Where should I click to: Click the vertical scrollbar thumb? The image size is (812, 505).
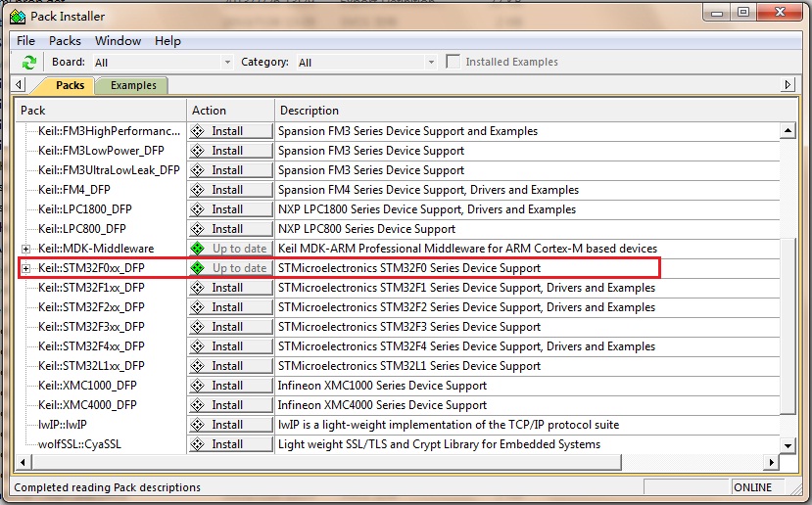click(788, 326)
